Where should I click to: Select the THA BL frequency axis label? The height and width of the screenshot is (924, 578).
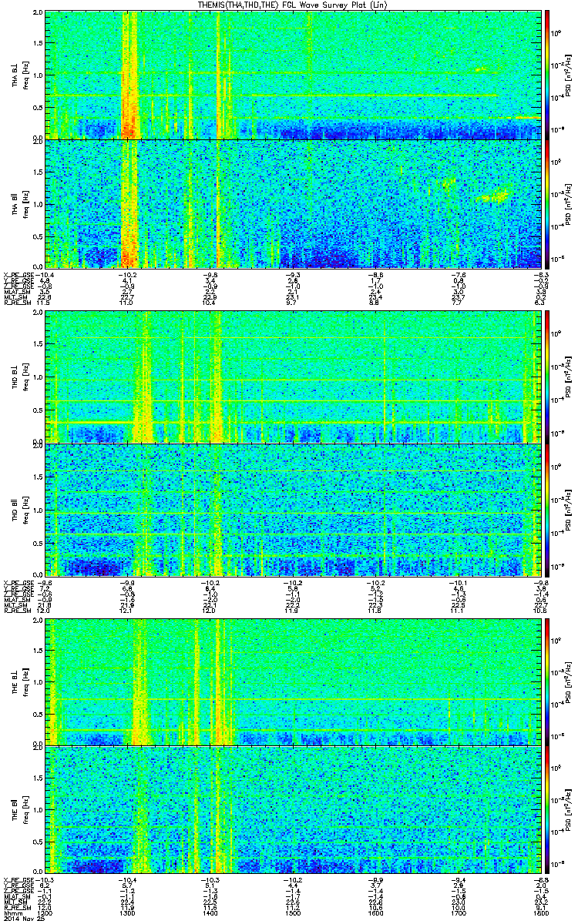tap(18, 75)
